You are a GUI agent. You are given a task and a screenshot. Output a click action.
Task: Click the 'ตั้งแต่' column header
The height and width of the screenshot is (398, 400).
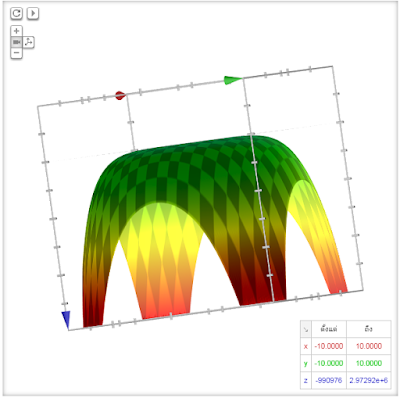(x=329, y=329)
